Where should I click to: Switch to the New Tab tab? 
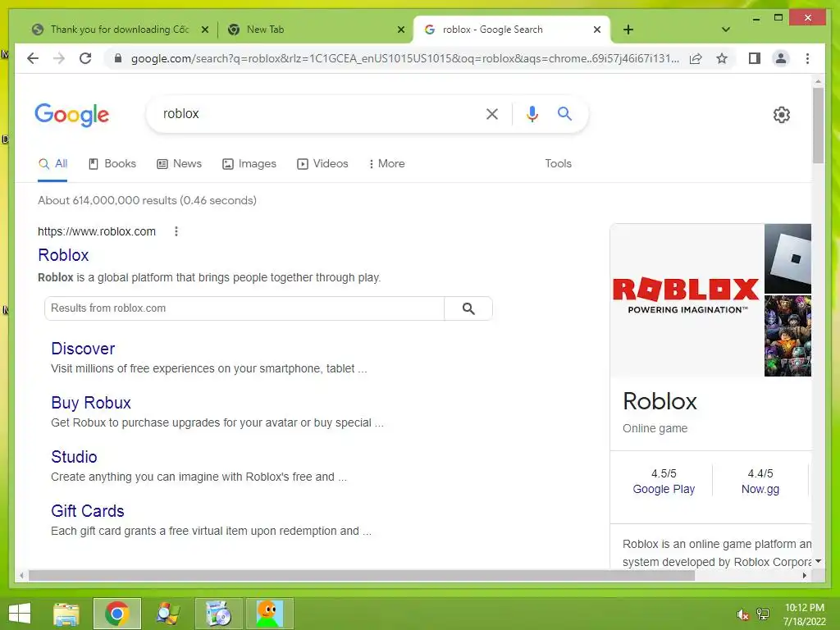coord(316,30)
